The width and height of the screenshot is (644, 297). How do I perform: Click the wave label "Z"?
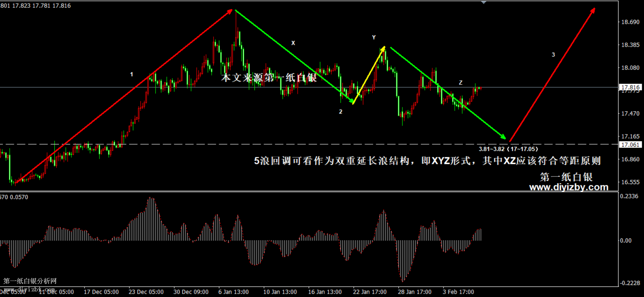tap(461, 83)
